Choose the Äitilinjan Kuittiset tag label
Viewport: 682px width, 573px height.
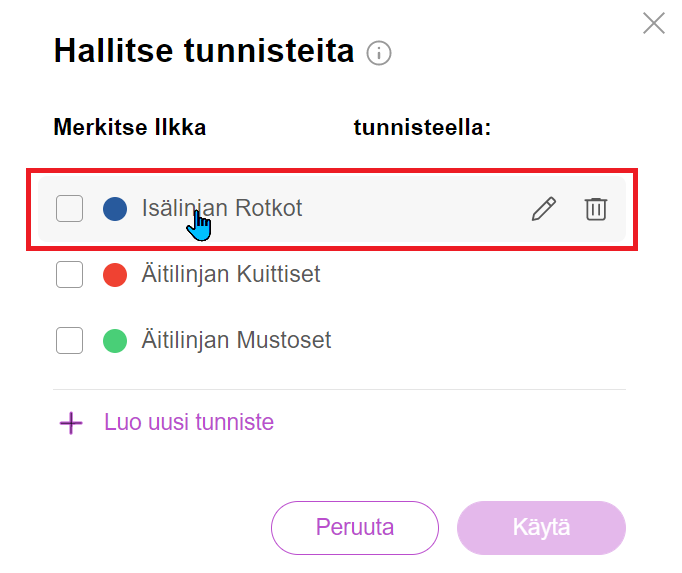(x=231, y=274)
